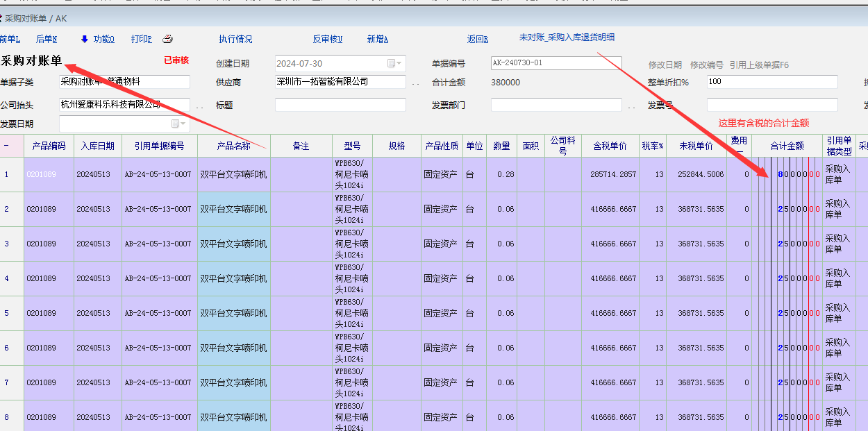This screenshot has height=431, width=868.
Task: Click the minus icon in grid header corner
Action: pyautogui.click(x=7, y=146)
